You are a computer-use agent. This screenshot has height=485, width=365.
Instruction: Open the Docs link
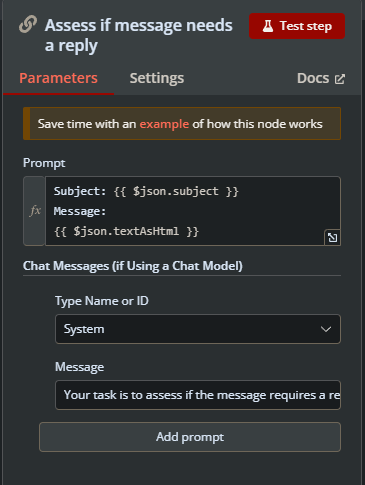click(x=321, y=79)
